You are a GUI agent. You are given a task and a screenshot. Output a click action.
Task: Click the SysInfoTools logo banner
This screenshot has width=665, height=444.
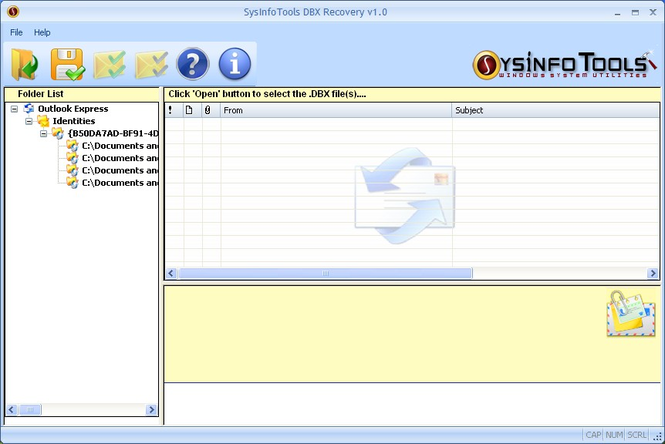[x=564, y=65]
